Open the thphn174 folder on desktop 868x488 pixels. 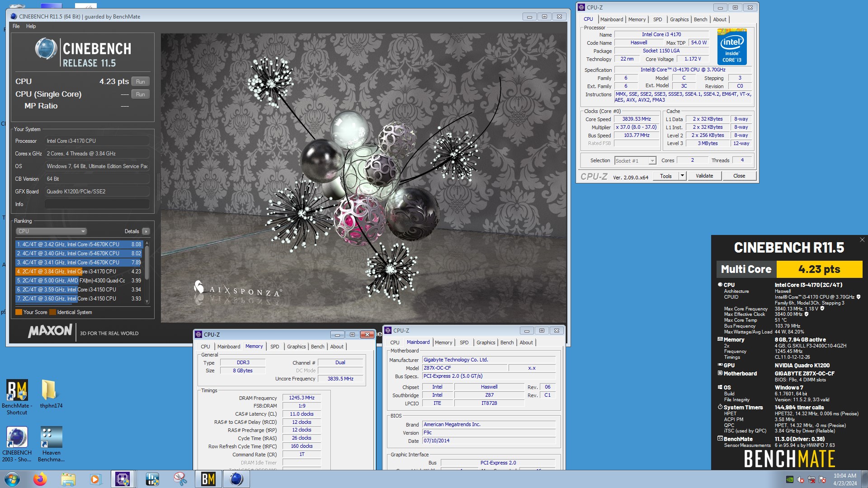tap(51, 394)
